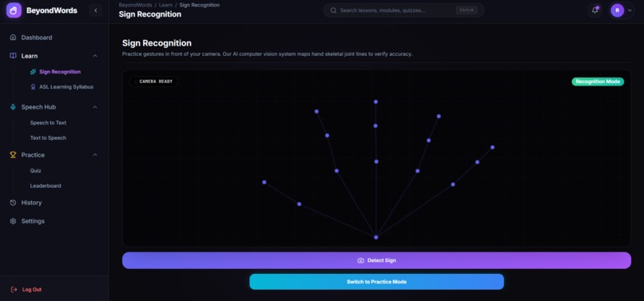This screenshot has width=644, height=301.
Task: Click the Sign Recognition sparkle icon
Action: (x=34, y=72)
